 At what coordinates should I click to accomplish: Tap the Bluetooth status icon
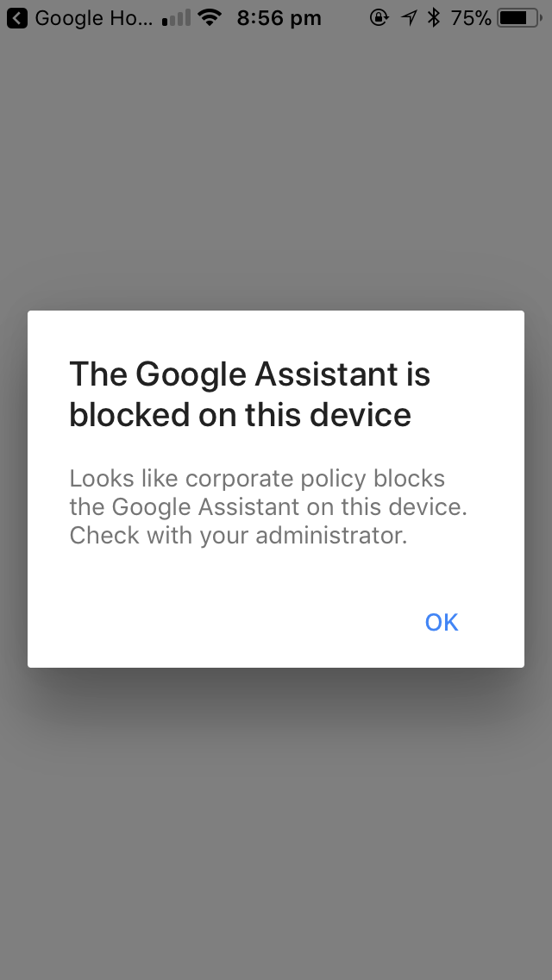coord(434,17)
